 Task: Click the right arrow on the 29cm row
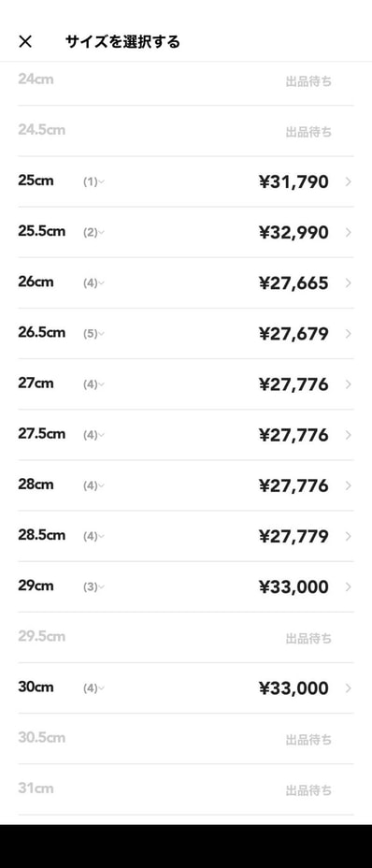click(x=349, y=586)
